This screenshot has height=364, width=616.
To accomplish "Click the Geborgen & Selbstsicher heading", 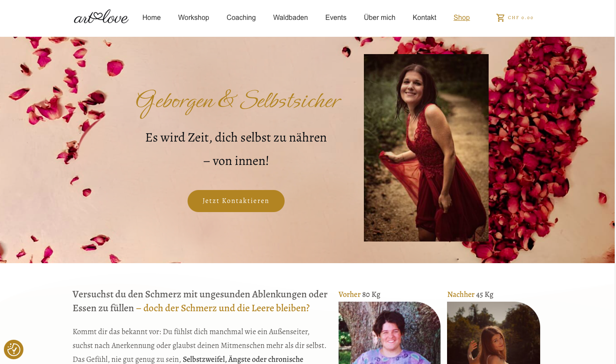I will [238, 102].
